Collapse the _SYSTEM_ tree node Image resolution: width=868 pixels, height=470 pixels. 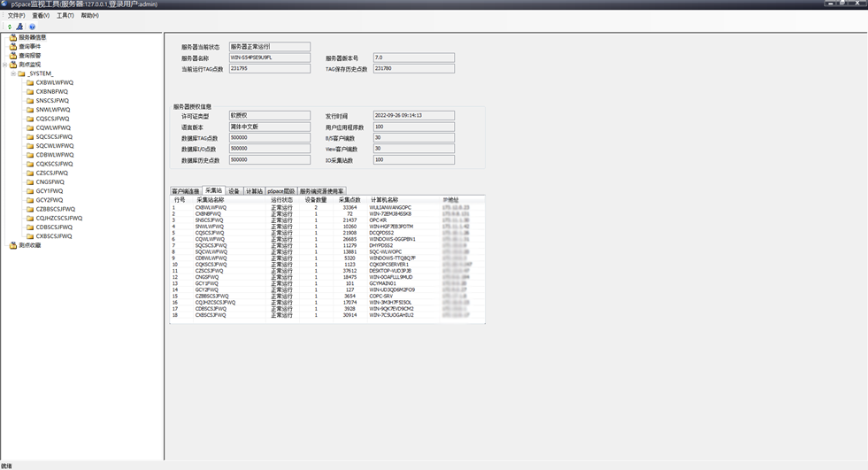coord(13,73)
